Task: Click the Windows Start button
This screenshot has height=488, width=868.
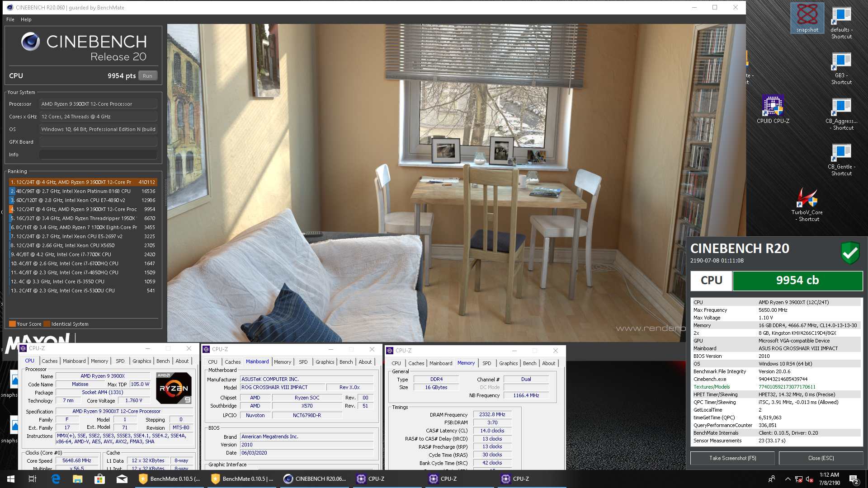Action: [11, 479]
